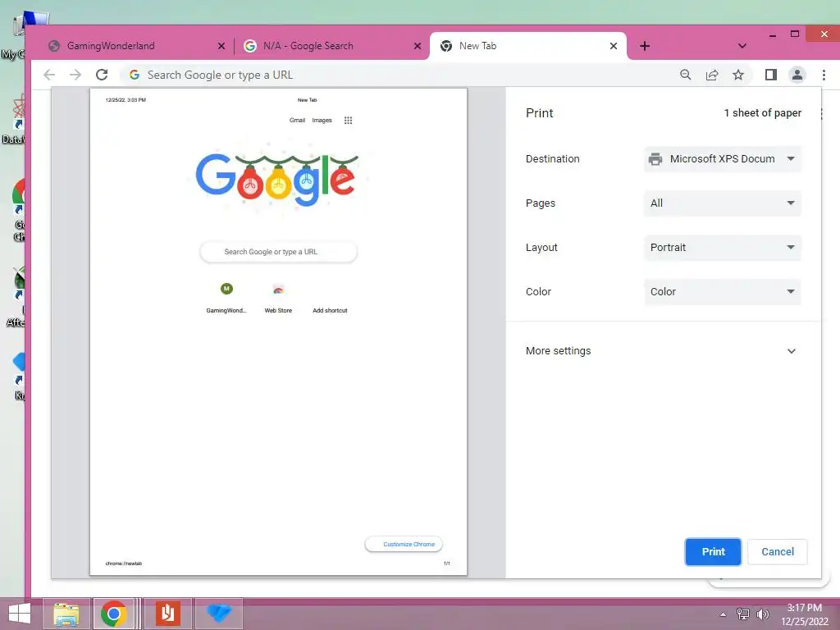Click the volume icon in system tray

[762, 614]
